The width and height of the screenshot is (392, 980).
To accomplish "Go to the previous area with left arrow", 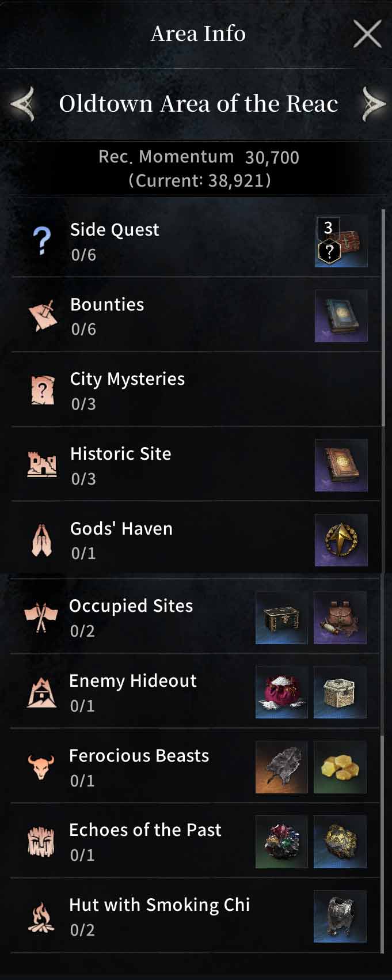I will (22, 104).
